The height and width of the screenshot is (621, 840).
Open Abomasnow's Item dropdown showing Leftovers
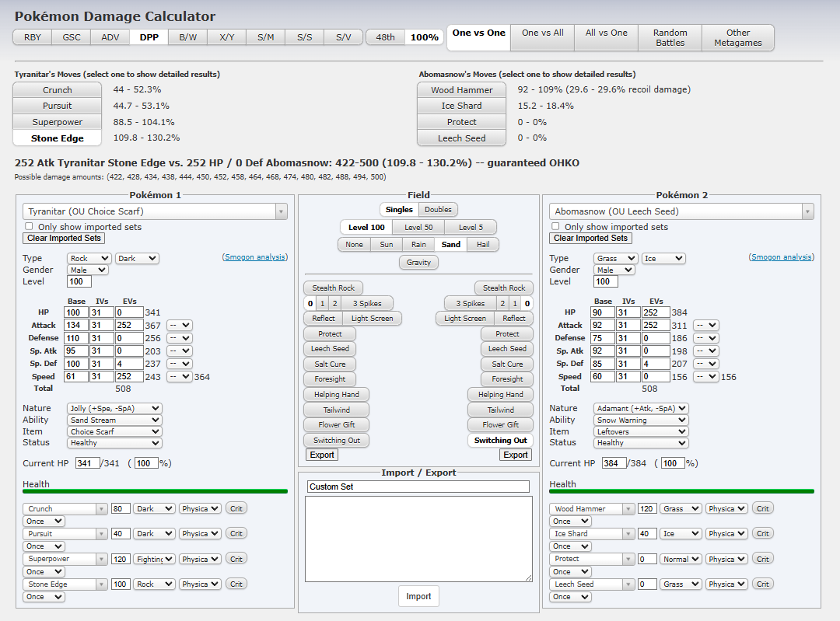[x=641, y=431]
